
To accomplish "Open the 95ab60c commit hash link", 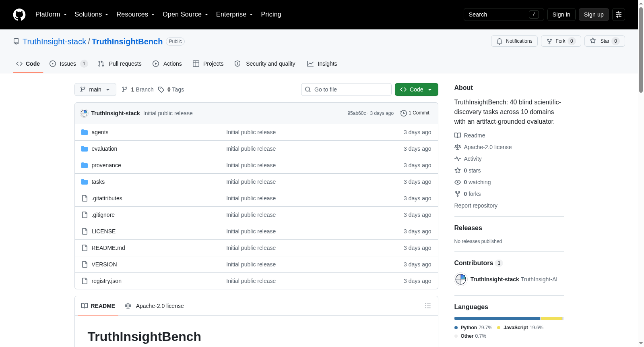I will [357, 113].
